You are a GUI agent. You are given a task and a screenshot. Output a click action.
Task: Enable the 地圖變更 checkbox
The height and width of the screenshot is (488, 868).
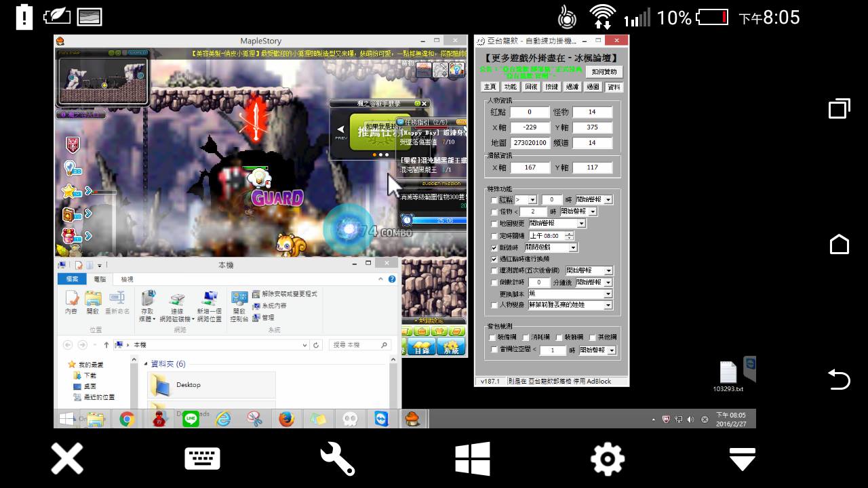tap(494, 224)
